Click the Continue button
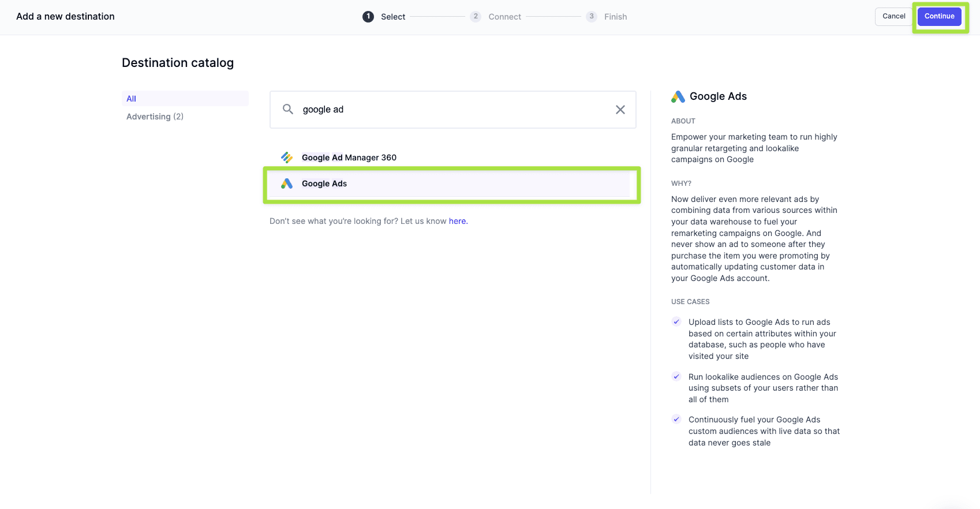 [x=939, y=17]
